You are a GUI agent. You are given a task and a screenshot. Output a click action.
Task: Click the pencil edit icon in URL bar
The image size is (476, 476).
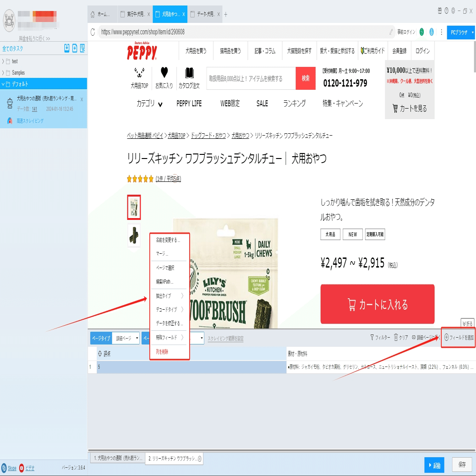[x=391, y=32]
